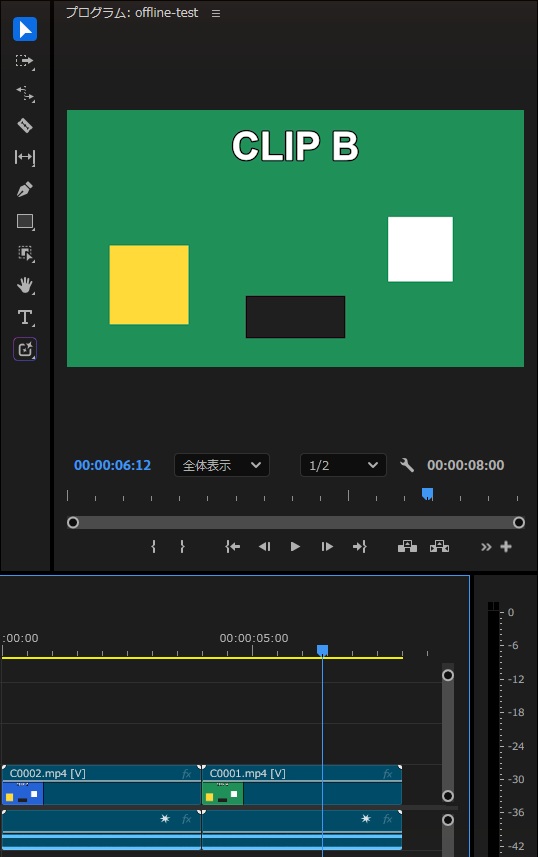This screenshot has height=857, width=538.
Task: Click the playhead timecode 00:00:06:12
Action: 113,465
